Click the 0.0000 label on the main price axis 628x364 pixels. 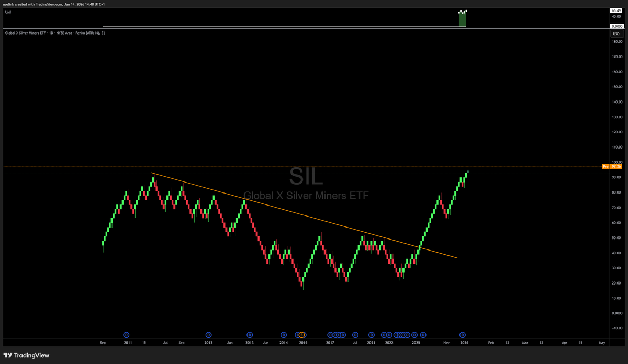616,313
